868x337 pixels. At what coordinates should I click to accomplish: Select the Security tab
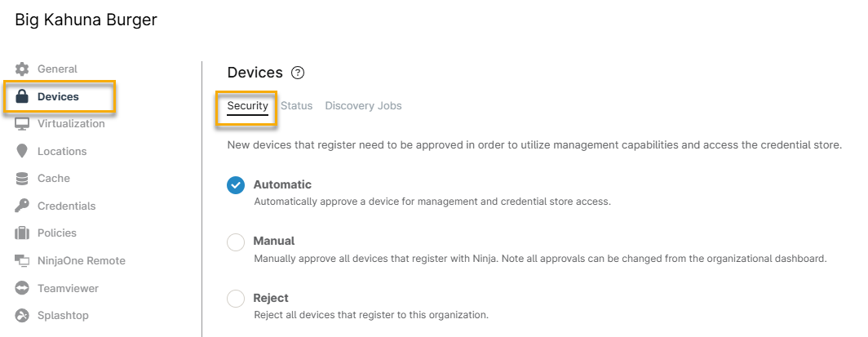[x=247, y=106]
